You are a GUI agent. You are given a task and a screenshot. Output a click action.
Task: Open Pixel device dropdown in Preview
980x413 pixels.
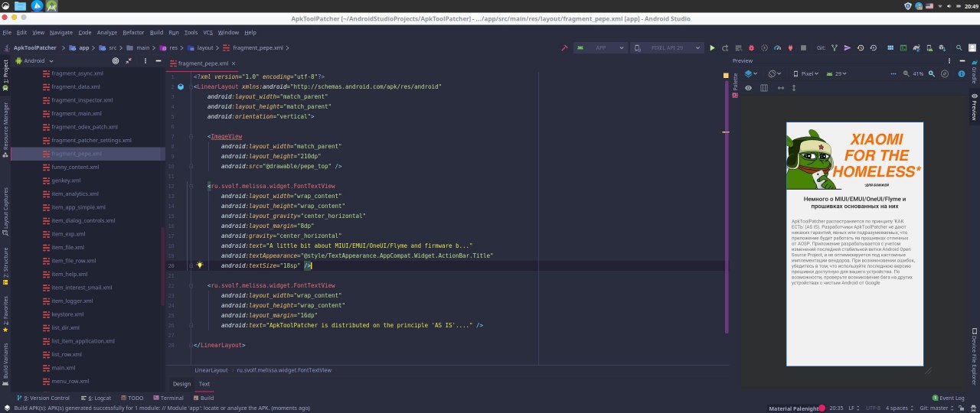pos(806,73)
